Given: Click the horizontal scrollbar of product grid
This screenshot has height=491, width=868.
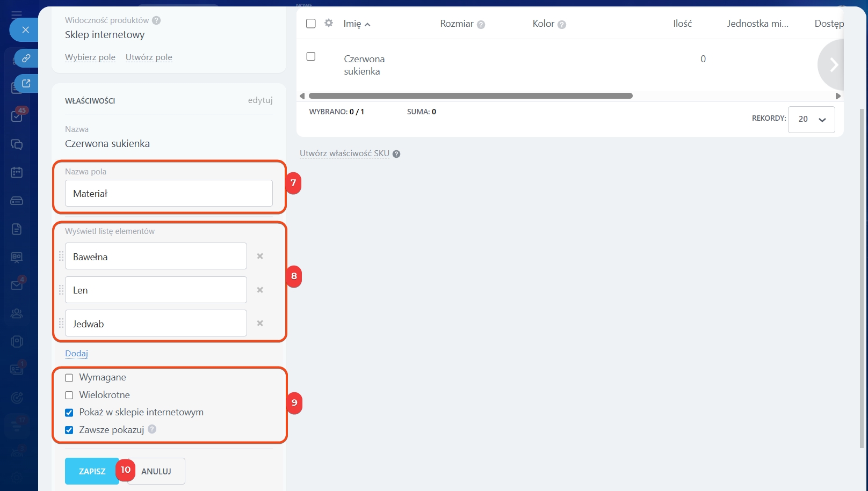Looking at the screenshot, I should click(470, 96).
